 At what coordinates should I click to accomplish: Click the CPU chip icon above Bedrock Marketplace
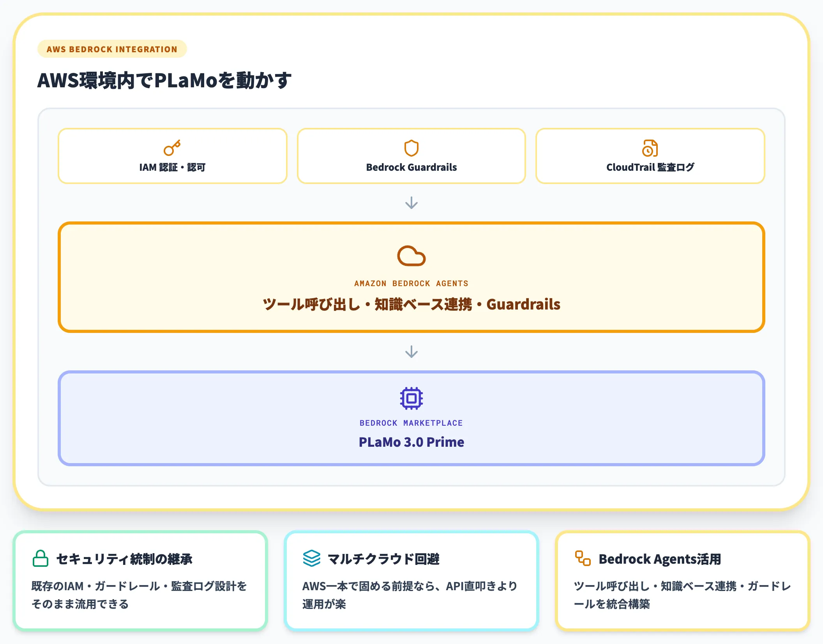pos(411,398)
